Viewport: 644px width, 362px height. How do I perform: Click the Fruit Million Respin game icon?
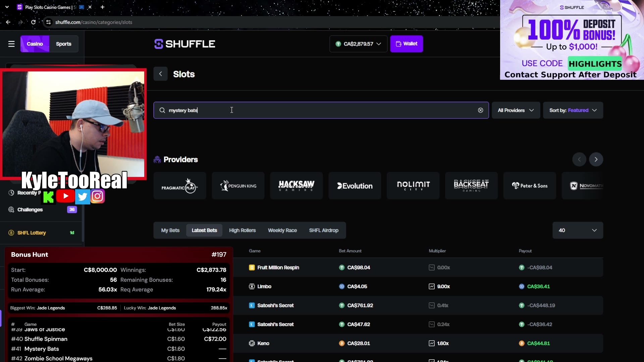click(252, 267)
